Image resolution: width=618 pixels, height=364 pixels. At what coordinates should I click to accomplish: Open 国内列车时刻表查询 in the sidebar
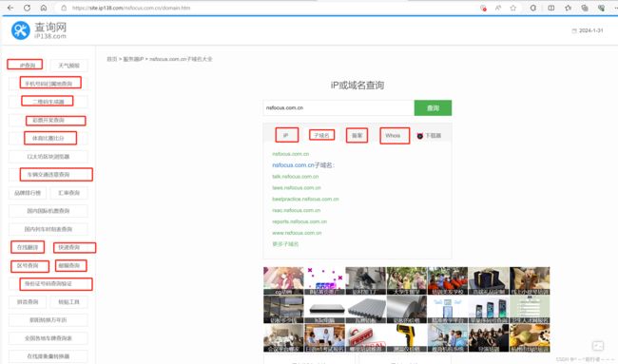(x=48, y=229)
